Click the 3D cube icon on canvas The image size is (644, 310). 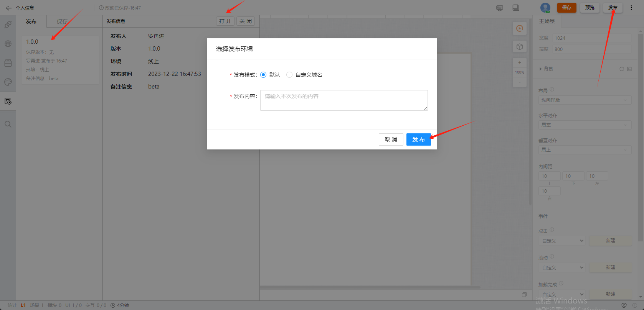click(x=520, y=47)
